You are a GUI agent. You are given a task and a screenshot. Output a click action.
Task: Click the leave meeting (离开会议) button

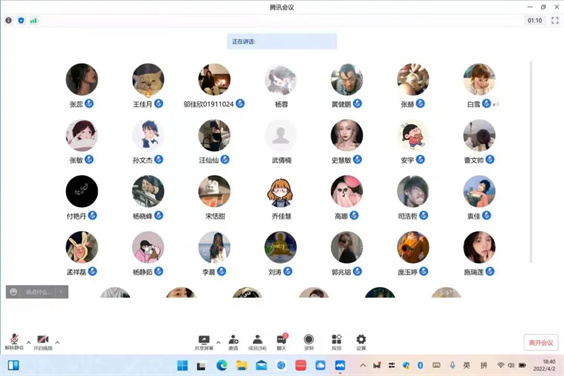click(x=541, y=343)
